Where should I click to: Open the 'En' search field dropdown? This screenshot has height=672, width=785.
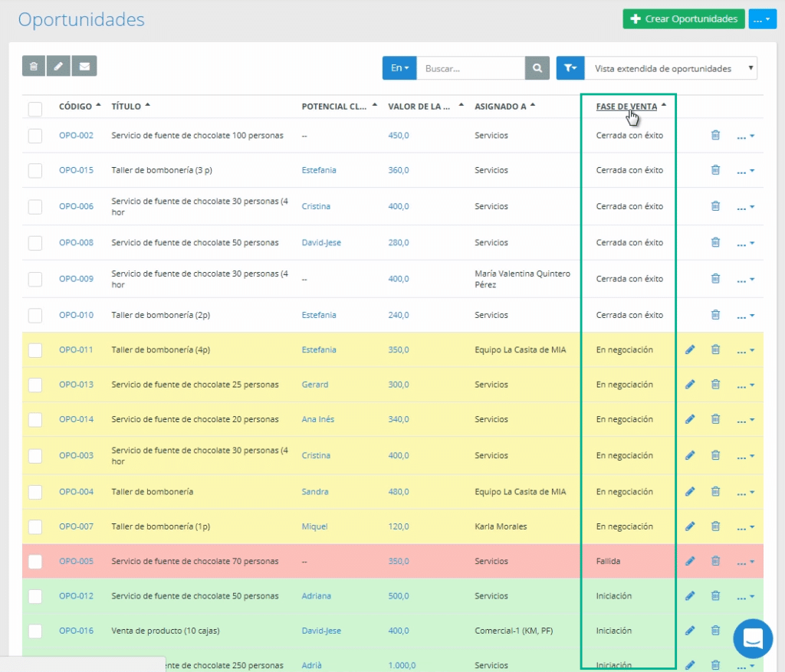click(x=399, y=68)
